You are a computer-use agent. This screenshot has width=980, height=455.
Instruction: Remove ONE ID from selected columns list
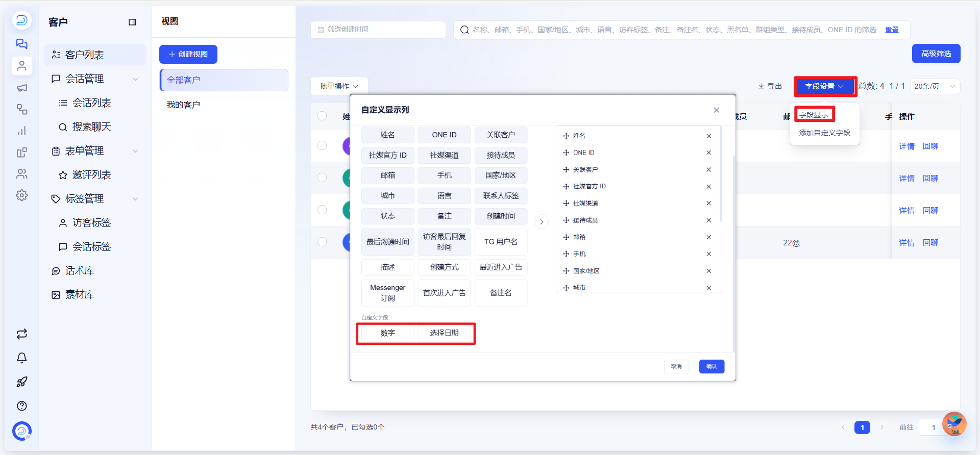[x=708, y=153]
